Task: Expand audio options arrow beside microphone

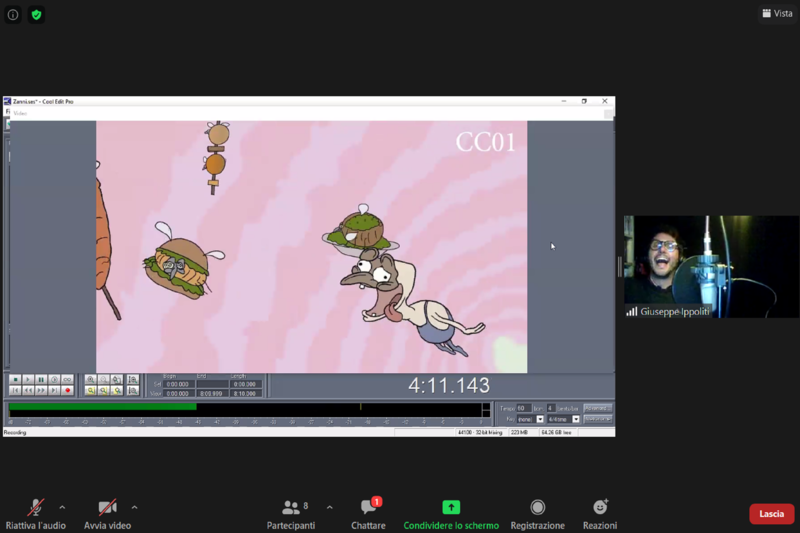Action: (x=62, y=507)
